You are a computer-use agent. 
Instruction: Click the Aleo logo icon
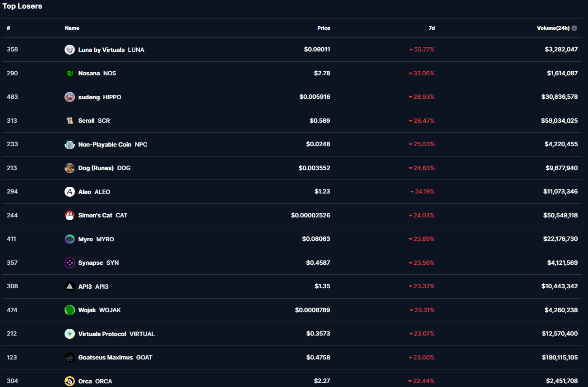69,192
